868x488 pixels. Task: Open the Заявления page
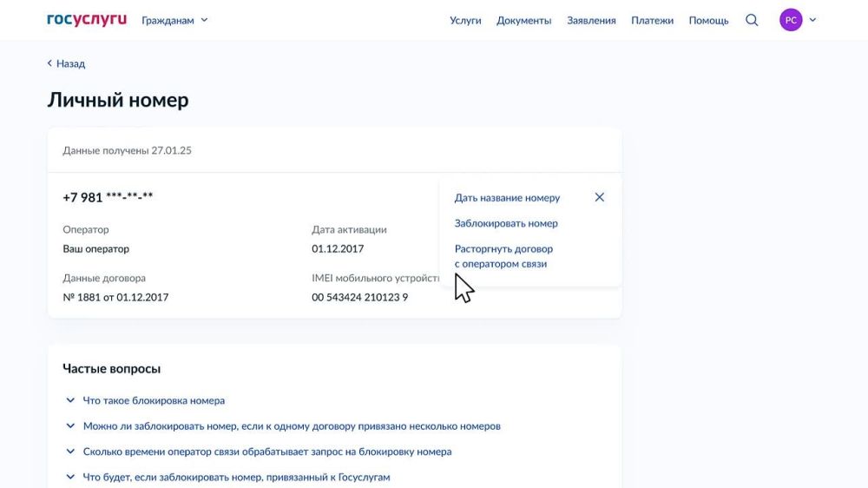tap(591, 20)
